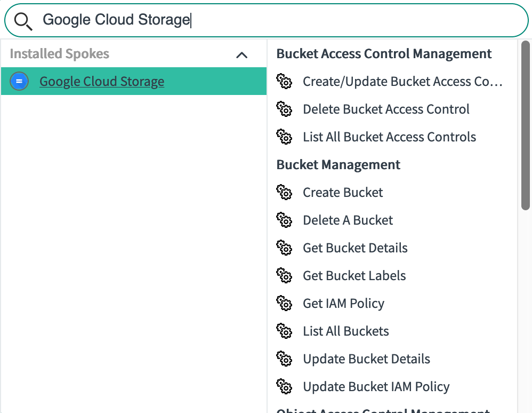The height and width of the screenshot is (413, 532).
Task: Pick the Get Bucket Details action
Action: click(355, 248)
